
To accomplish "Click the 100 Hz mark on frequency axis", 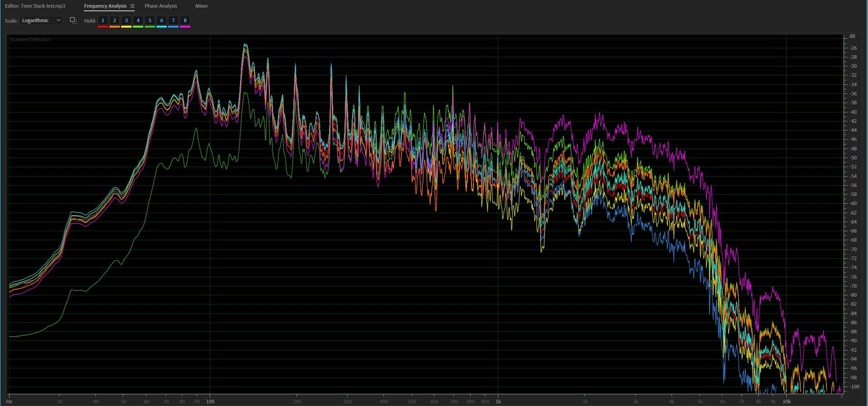I will pyautogui.click(x=210, y=401).
